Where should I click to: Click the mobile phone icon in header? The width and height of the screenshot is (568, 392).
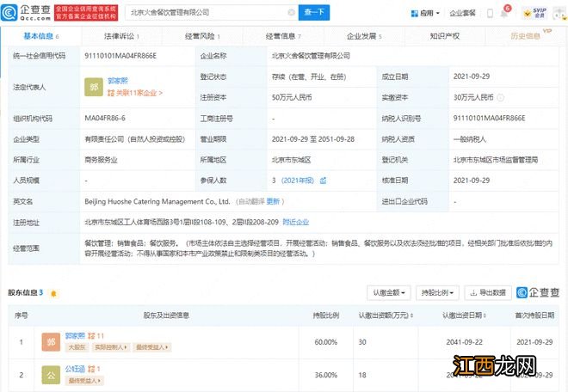[x=490, y=14]
